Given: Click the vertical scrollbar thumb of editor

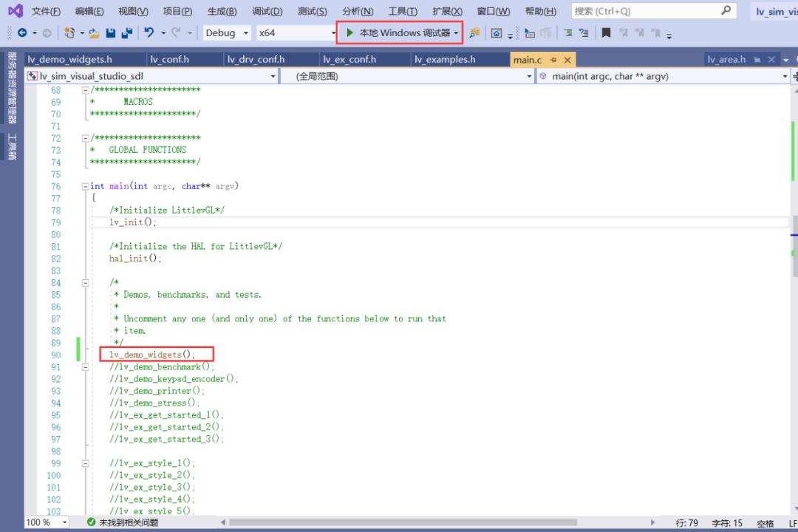Looking at the screenshot, I should coord(795,246).
